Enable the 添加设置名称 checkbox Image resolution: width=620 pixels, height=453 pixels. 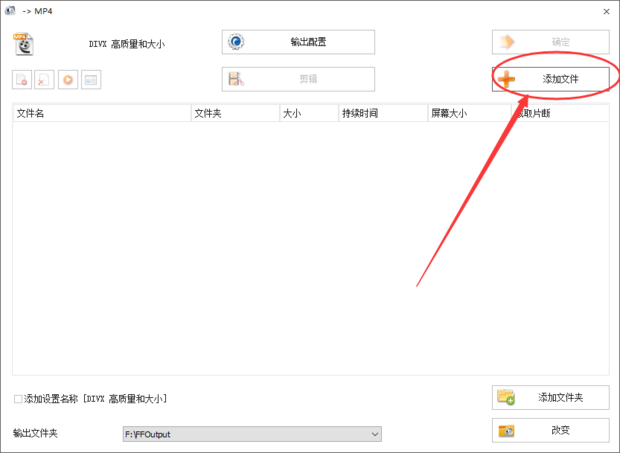(x=19, y=399)
